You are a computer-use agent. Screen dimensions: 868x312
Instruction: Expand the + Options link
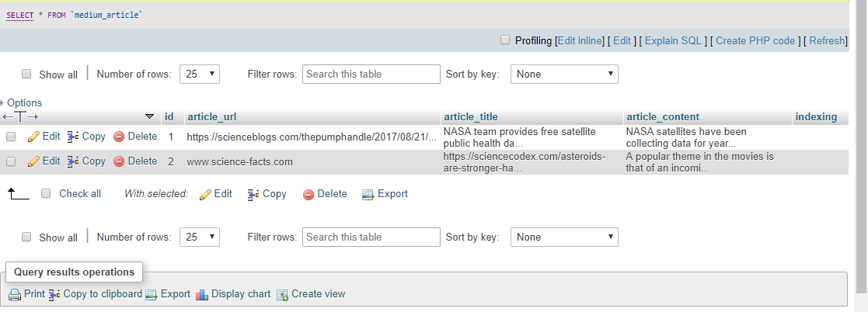pyautogui.click(x=21, y=103)
